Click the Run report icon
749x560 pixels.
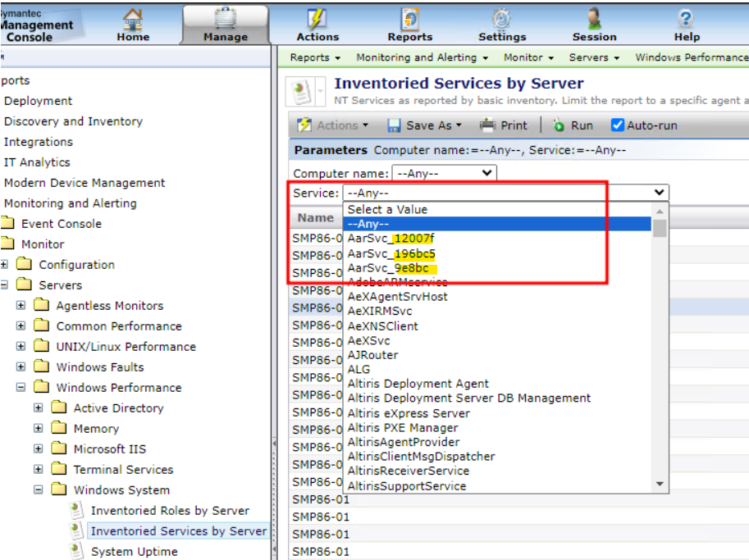558,125
